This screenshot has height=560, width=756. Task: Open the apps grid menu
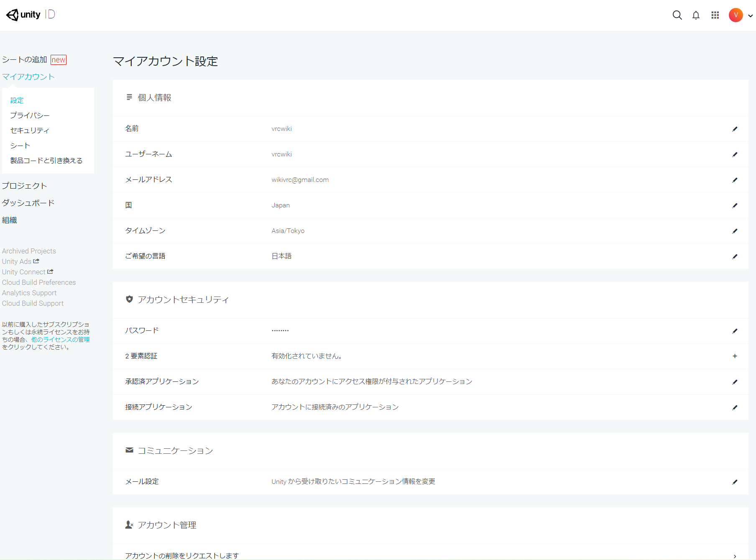tap(715, 15)
